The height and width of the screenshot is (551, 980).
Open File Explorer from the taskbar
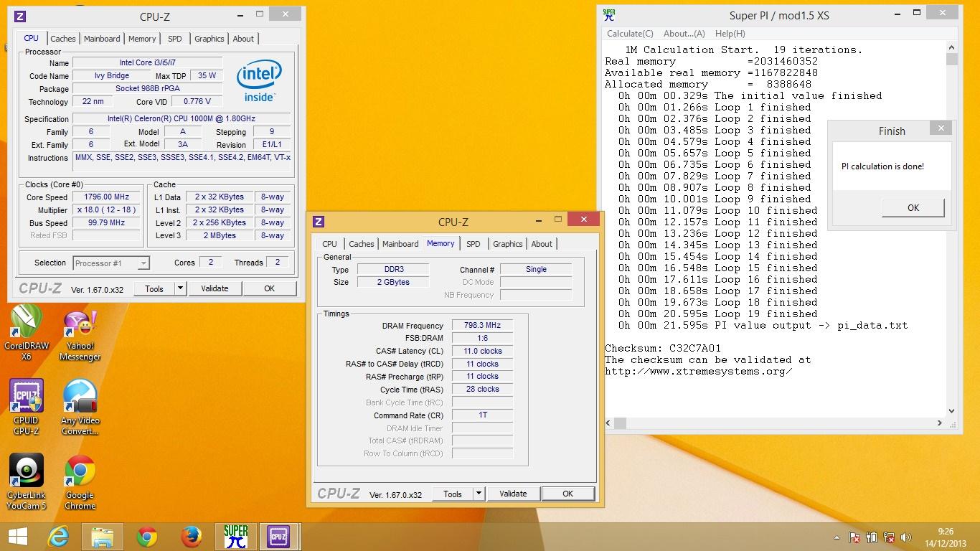(103, 537)
